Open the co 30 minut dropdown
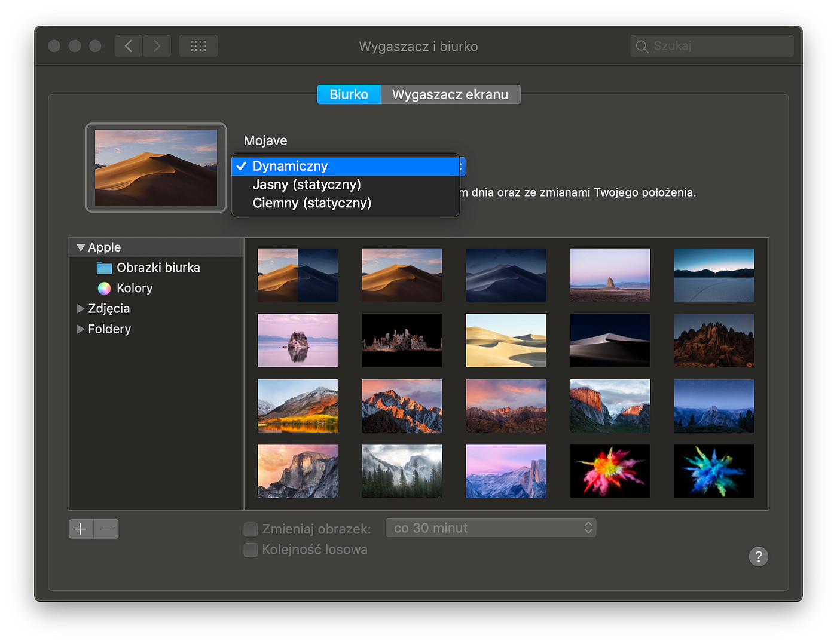The height and width of the screenshot is (644, 837). pos(491,528)
